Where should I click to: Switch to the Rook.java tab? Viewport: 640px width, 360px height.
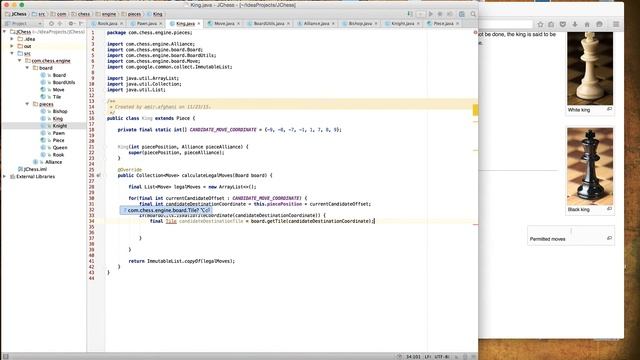tap(107, 24)
